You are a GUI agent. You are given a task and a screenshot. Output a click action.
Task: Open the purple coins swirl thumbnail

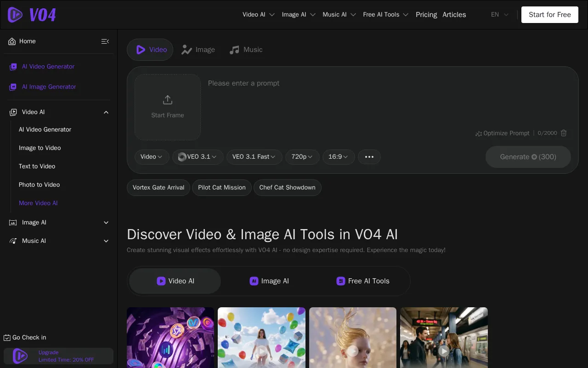coord(170,338)
